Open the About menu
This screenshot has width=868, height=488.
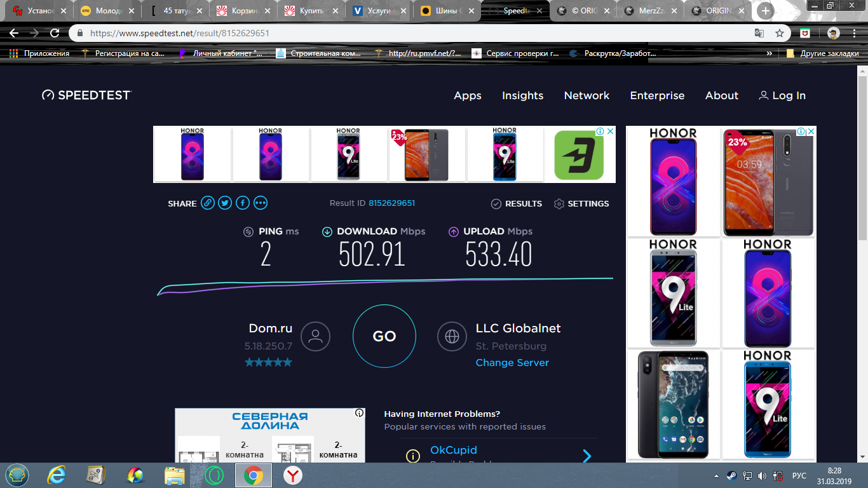coord(722,95)
